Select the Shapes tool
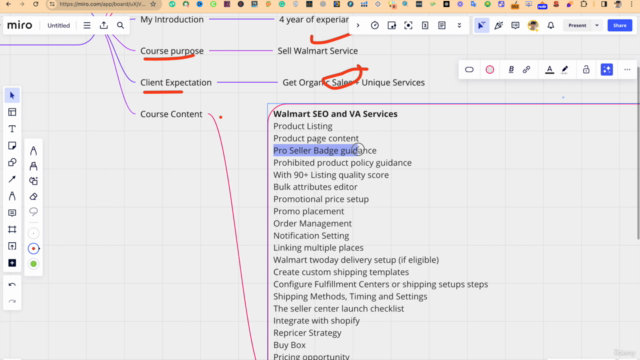 (12, 162)
